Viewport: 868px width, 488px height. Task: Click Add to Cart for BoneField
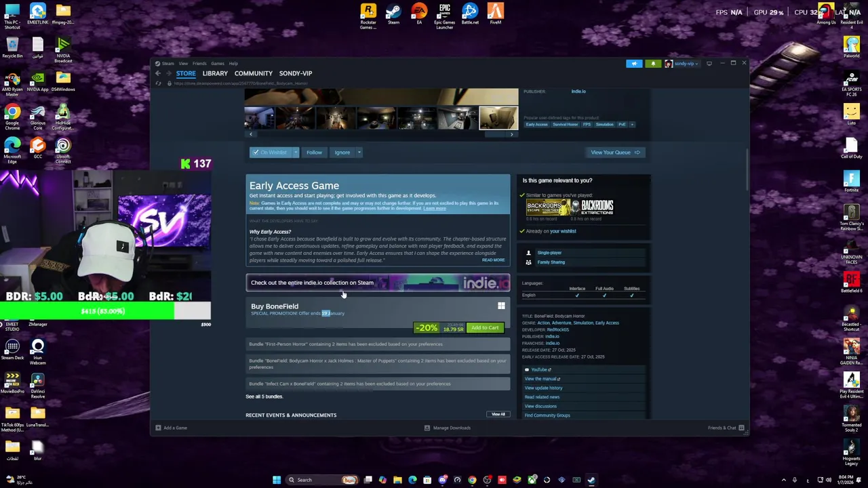click(x=485, y=328)
